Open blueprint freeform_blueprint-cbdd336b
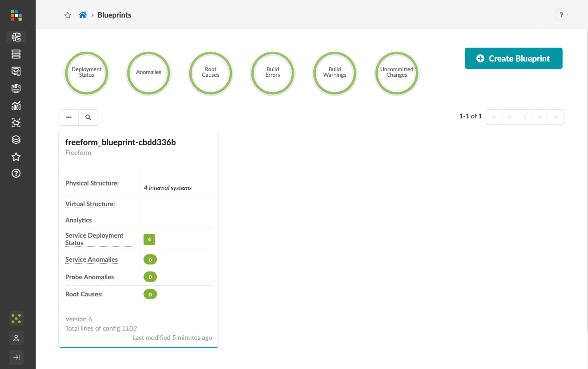This screenshot has height=369, width=588. [x=120, y=142]
